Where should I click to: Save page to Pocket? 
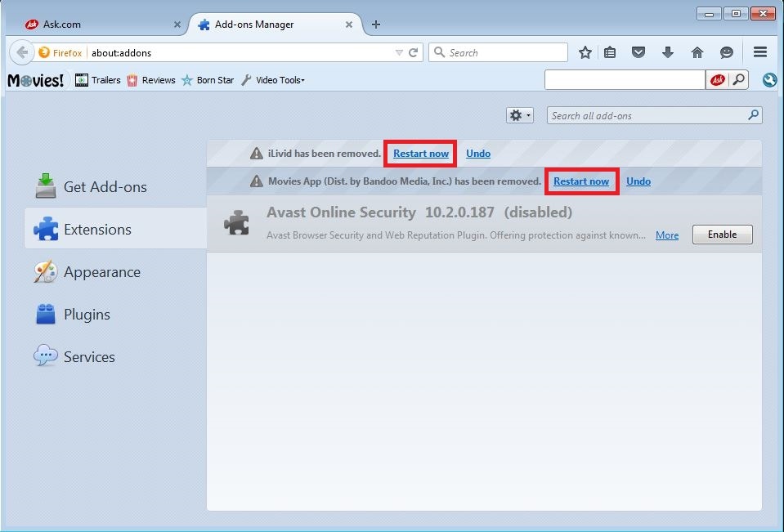638,52
